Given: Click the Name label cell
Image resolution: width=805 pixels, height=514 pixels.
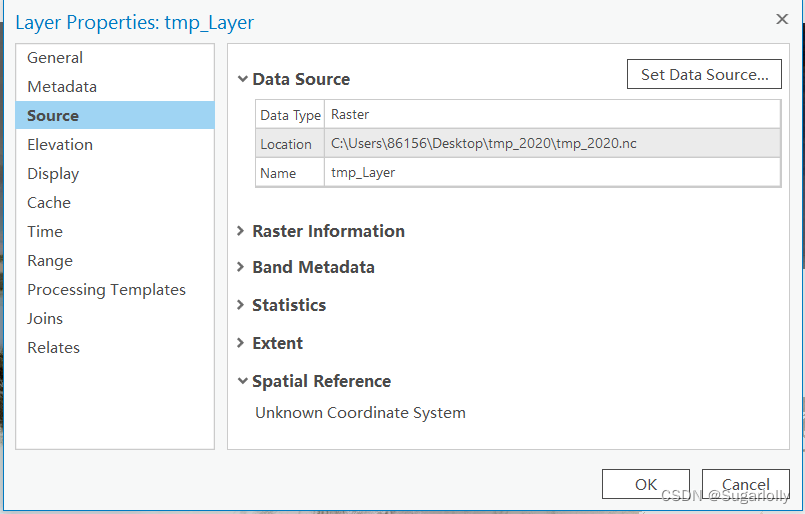Looking at the screenshot, I should 290,173.
